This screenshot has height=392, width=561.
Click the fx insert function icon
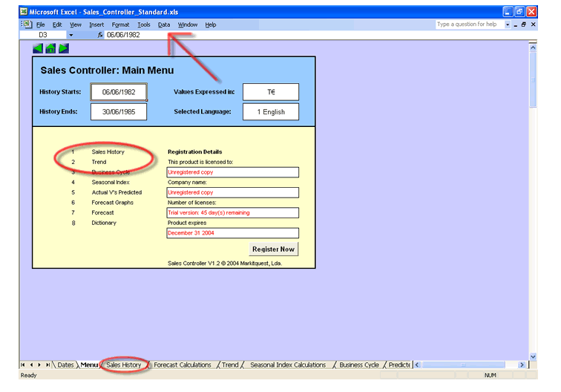pos(100,35)
